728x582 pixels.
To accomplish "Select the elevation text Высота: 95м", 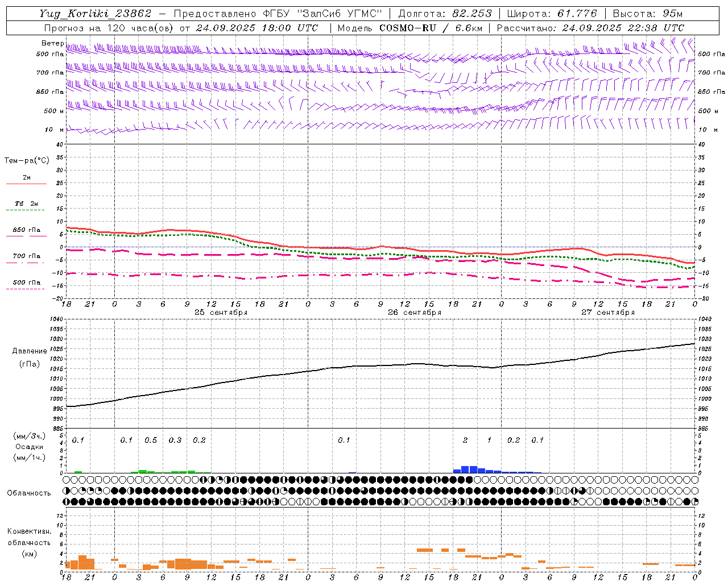I will 648,14.
